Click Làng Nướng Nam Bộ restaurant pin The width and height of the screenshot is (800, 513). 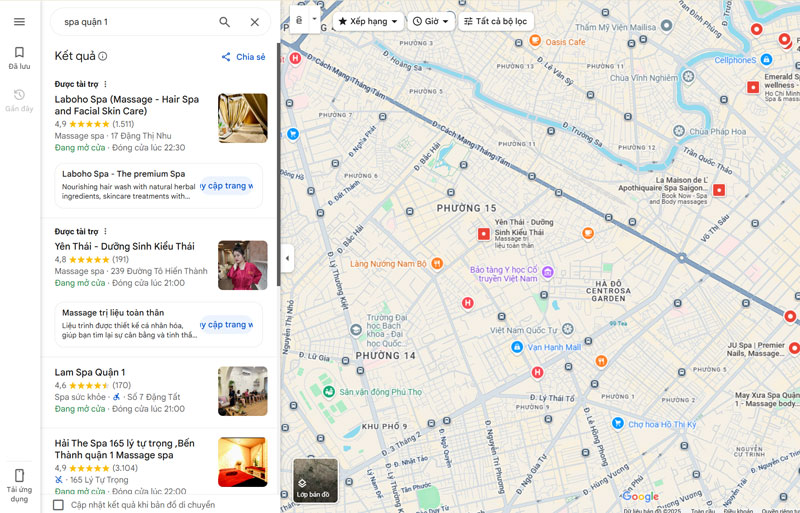pos(437,263)
